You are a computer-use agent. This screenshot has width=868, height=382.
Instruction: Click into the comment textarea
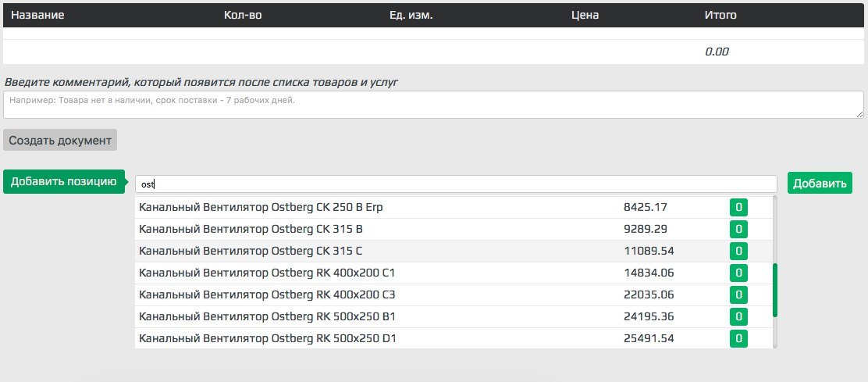pyautogui.click(x=433, y=105)
